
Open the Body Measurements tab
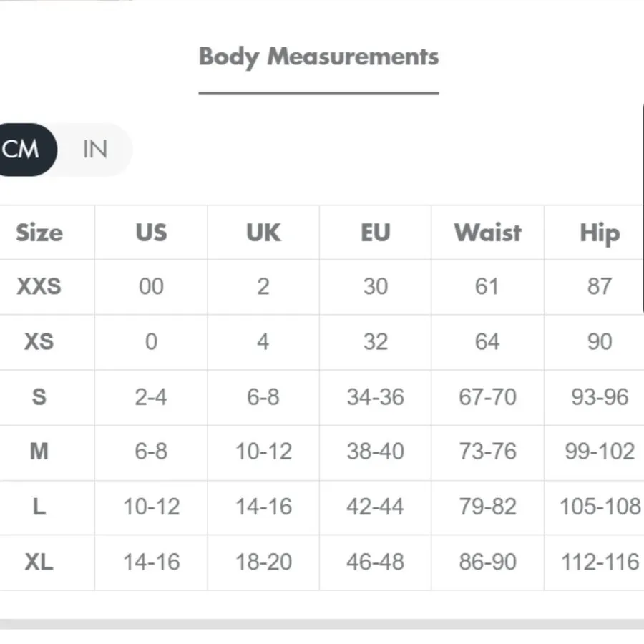coord(318,57)
